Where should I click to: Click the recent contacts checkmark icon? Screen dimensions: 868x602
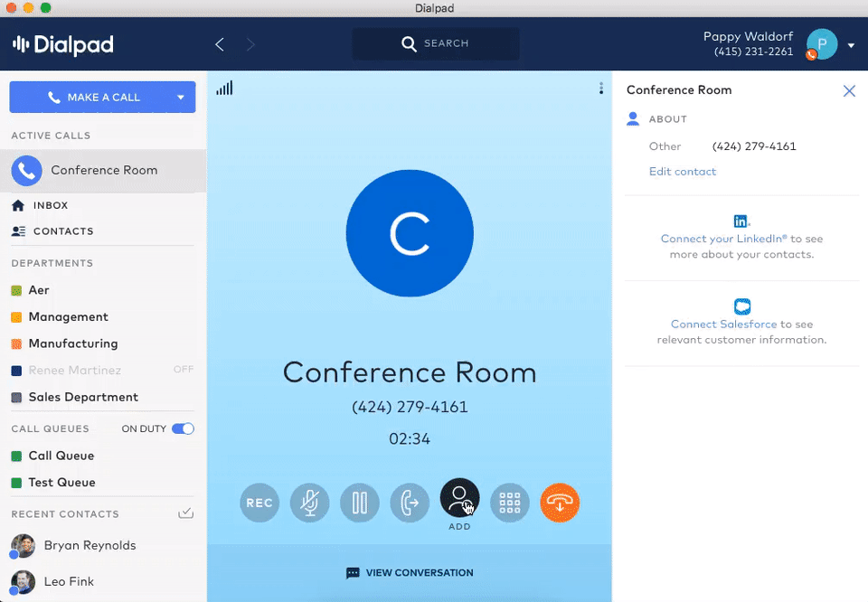tap(185, 513)
